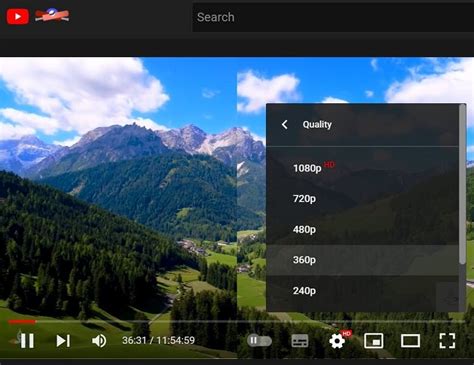Toggle the autoplay switch
The image size is (474, 365).
(259, 341)
